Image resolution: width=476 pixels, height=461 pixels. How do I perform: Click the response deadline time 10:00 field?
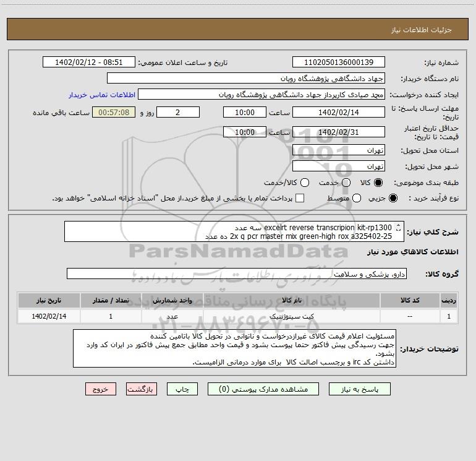[245, 112]
